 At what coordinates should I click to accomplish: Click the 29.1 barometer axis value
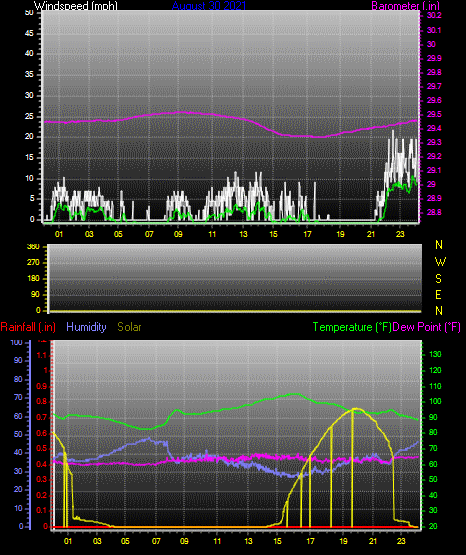(434, 170)
